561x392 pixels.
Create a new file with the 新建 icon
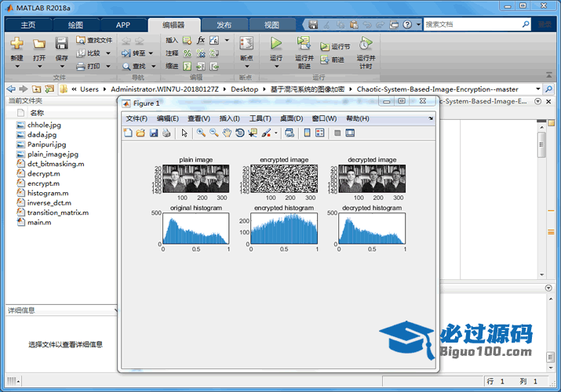[x=16, y=44]
